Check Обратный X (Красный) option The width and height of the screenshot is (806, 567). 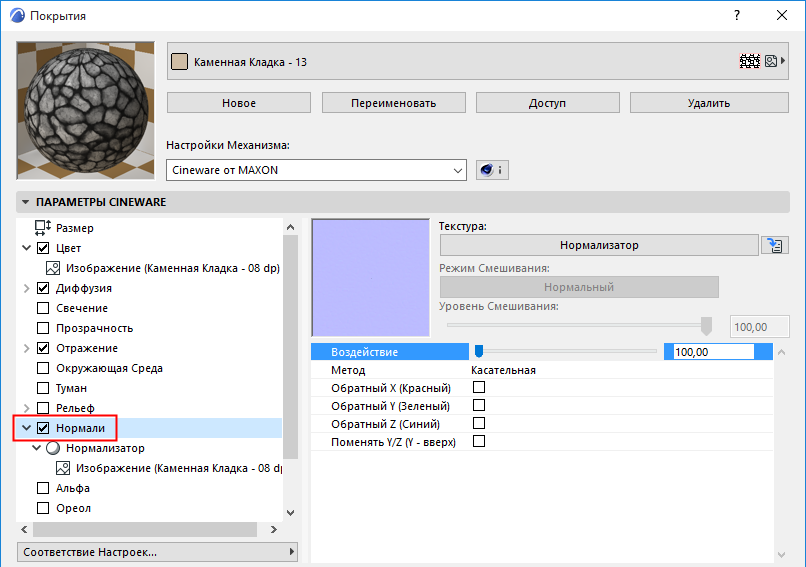[479, 387]
